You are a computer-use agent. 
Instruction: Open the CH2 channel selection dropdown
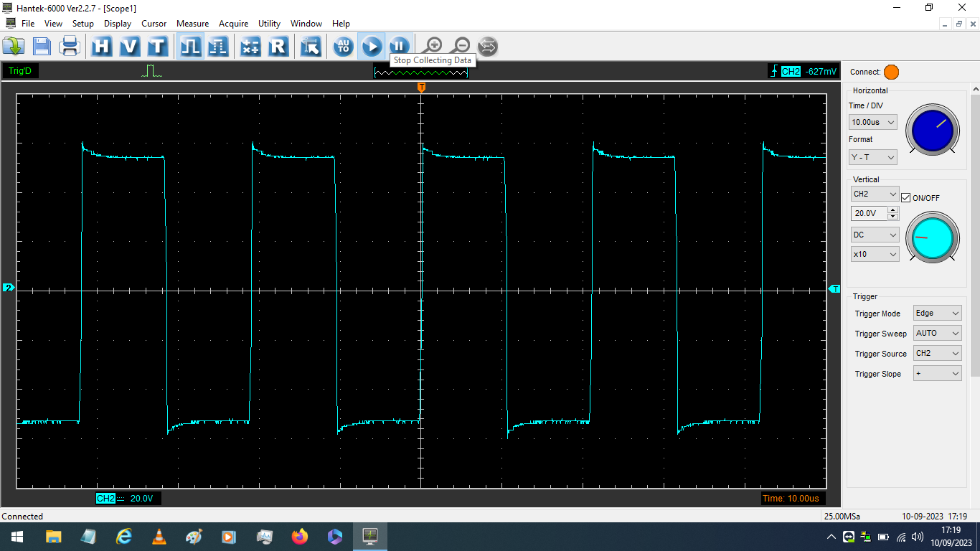coord(875,194)
